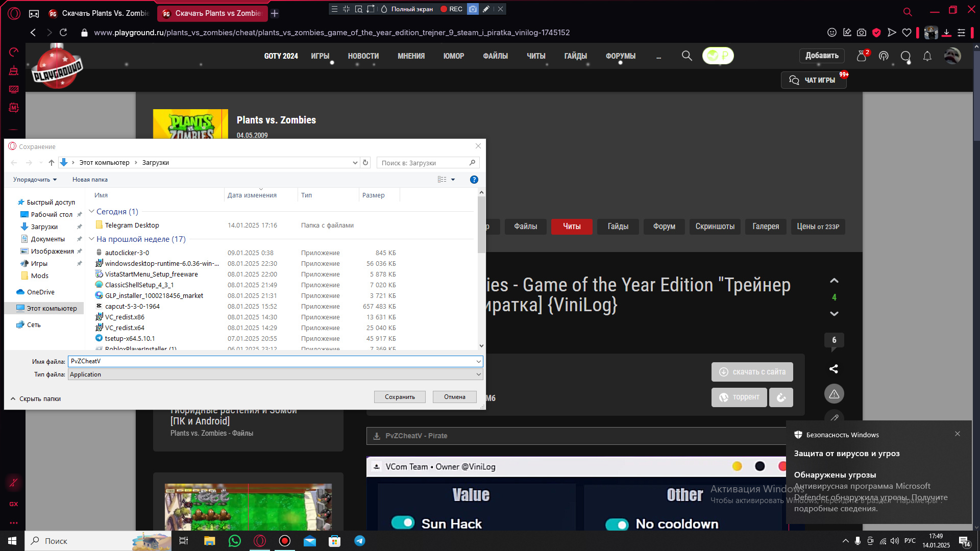Viewport: 980px width, 551px height.
Task: Click the Добавить button
Action: coord(822,56)
